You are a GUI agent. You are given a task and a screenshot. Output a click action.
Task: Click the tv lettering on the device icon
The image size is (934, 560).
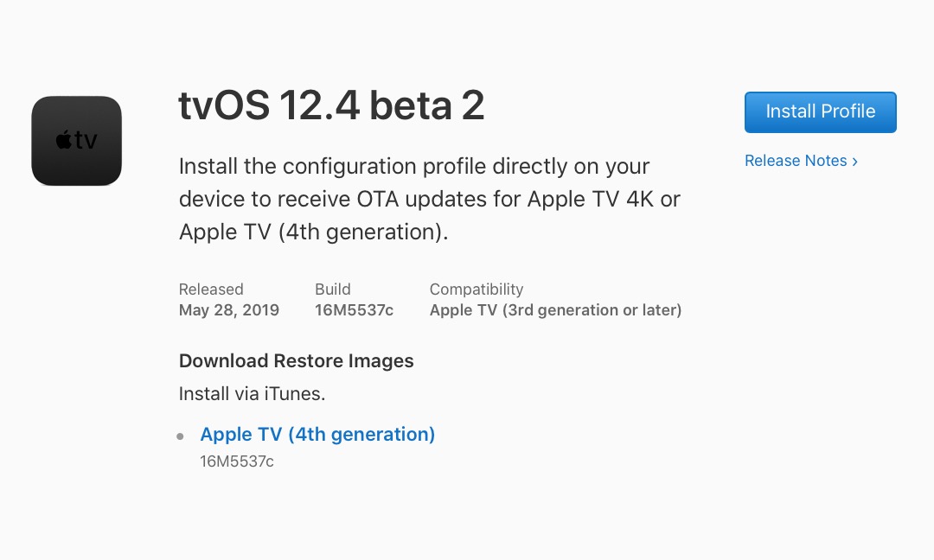pos(86,140)
